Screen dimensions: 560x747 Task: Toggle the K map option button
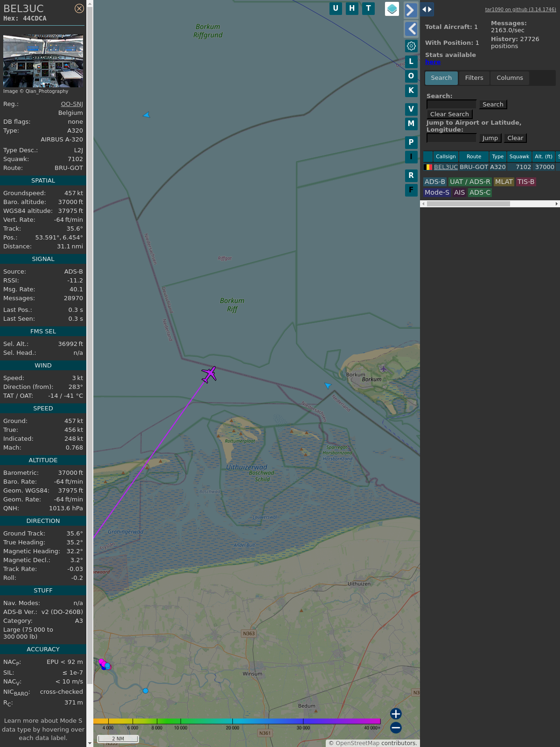pyautogui.click(x=411, y=91)
